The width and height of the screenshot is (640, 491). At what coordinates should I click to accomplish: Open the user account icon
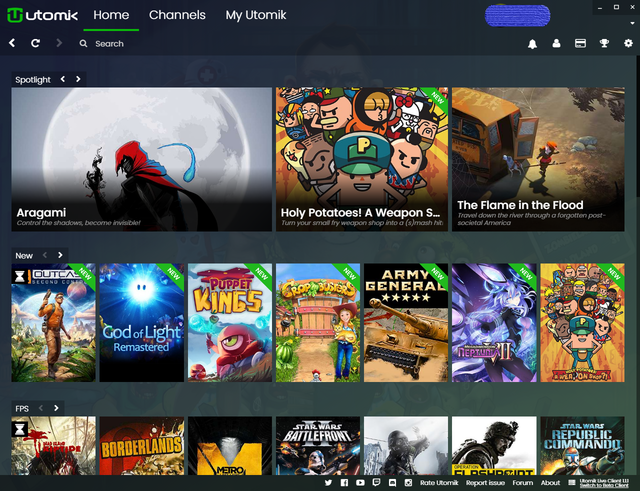(x=556, y=43)
